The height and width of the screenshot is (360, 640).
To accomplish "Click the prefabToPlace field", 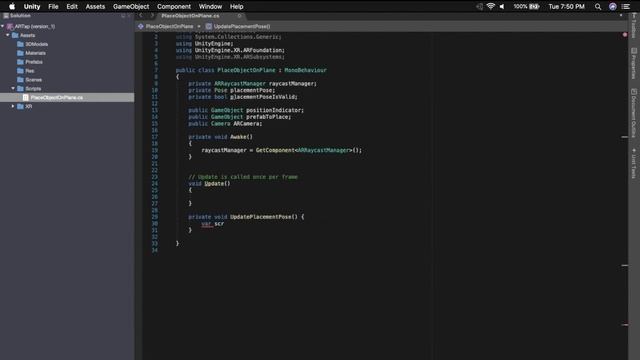I will 267,117.
